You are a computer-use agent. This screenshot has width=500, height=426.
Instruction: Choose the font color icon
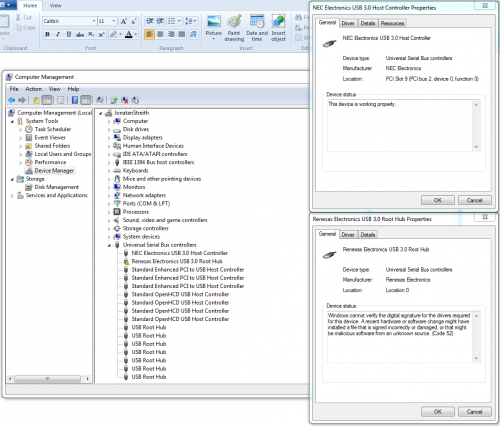[129, 34]
